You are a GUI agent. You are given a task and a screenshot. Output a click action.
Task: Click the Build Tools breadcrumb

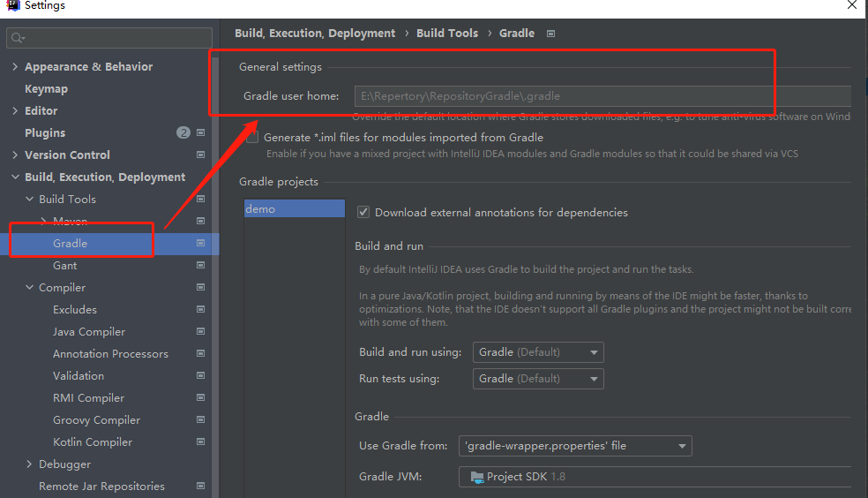(446, 34)
